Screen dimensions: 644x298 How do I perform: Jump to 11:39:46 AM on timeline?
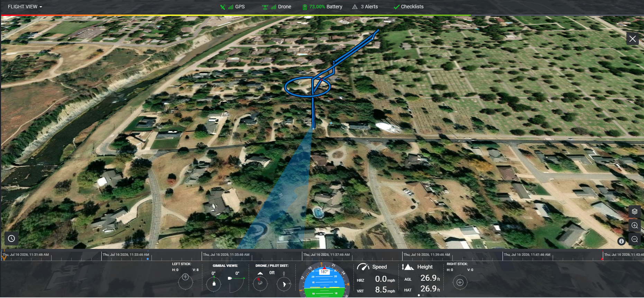(427, 254)
